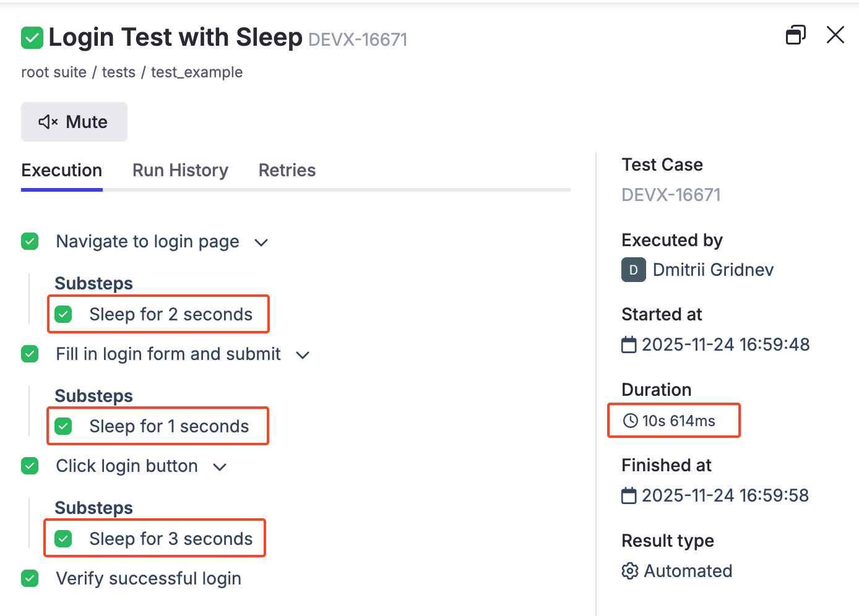Select the Sleep for 3 seconds substep

pyautogui.click(x=170, y=539)
